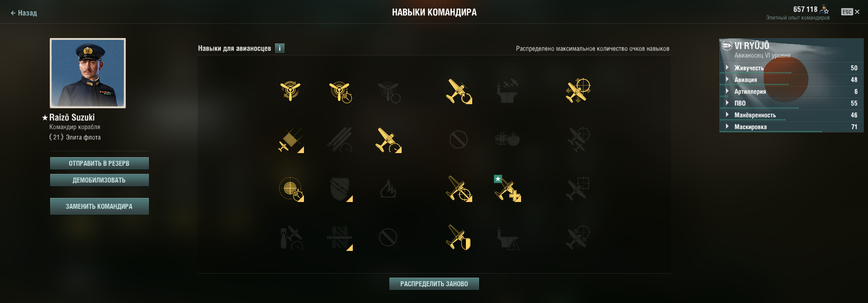Select the golden propeller skill icon
This screenshot has width=868, height=303.
pos(290,91)
